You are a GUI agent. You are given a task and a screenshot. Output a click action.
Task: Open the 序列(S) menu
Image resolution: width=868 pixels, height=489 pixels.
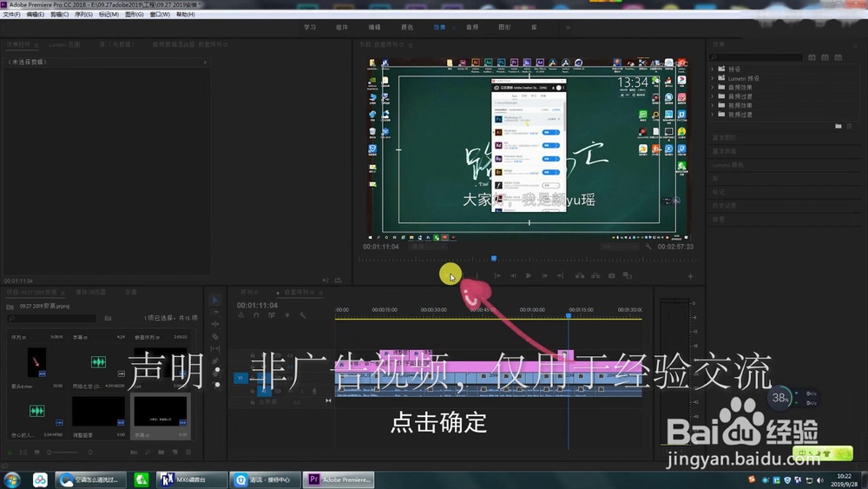coord(83,15)
